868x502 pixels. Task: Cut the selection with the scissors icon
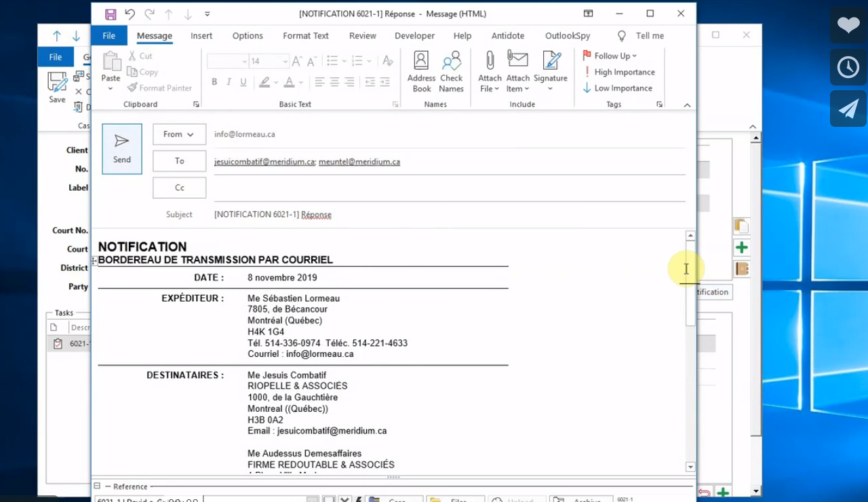pos(140,56)
